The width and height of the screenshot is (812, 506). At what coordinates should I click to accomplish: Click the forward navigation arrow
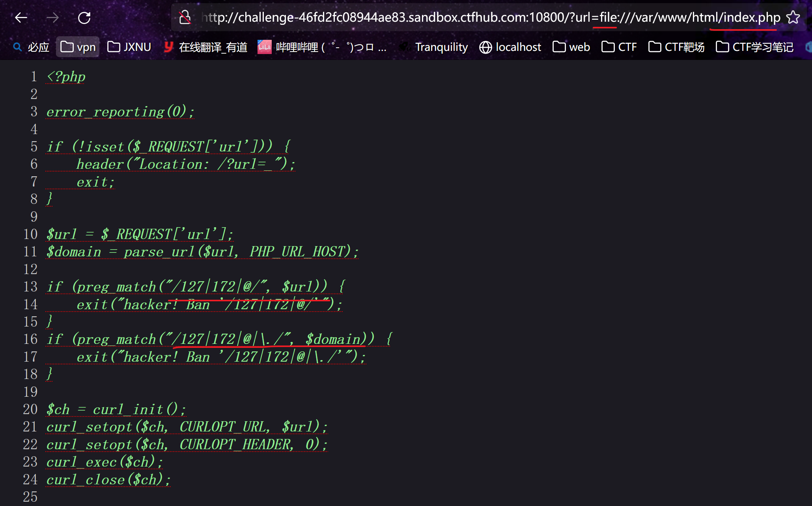pyautogui.click(x=52, y=17)
